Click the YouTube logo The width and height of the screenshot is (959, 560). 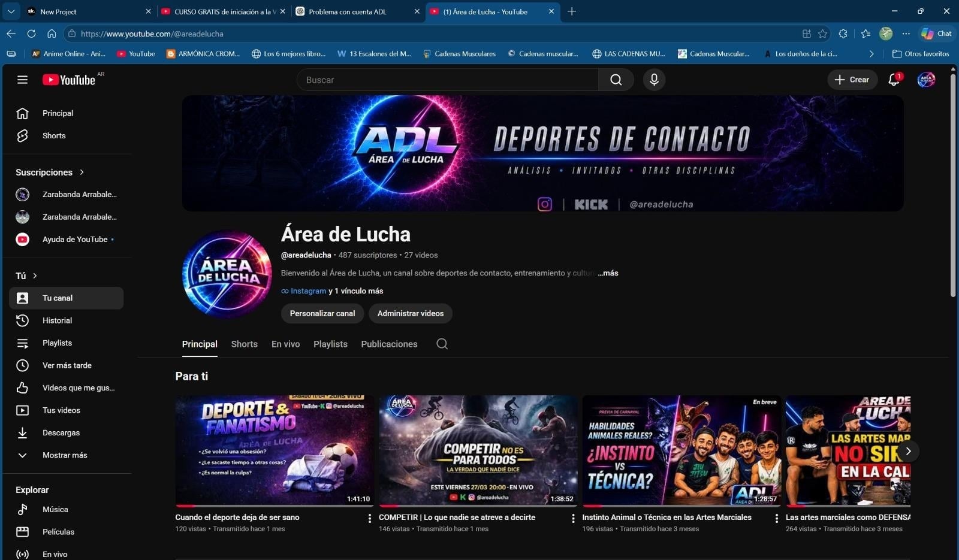pos(69,80)
